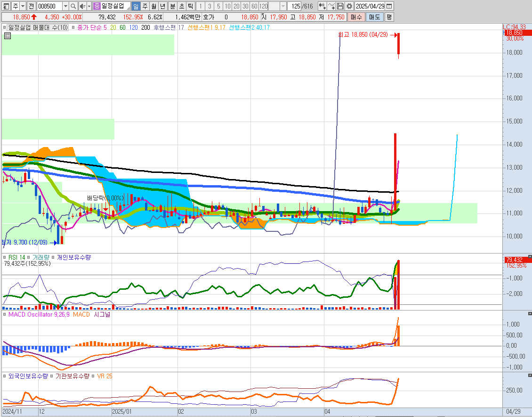Toggle the RSI 14 indicator marker

(4, 257)
